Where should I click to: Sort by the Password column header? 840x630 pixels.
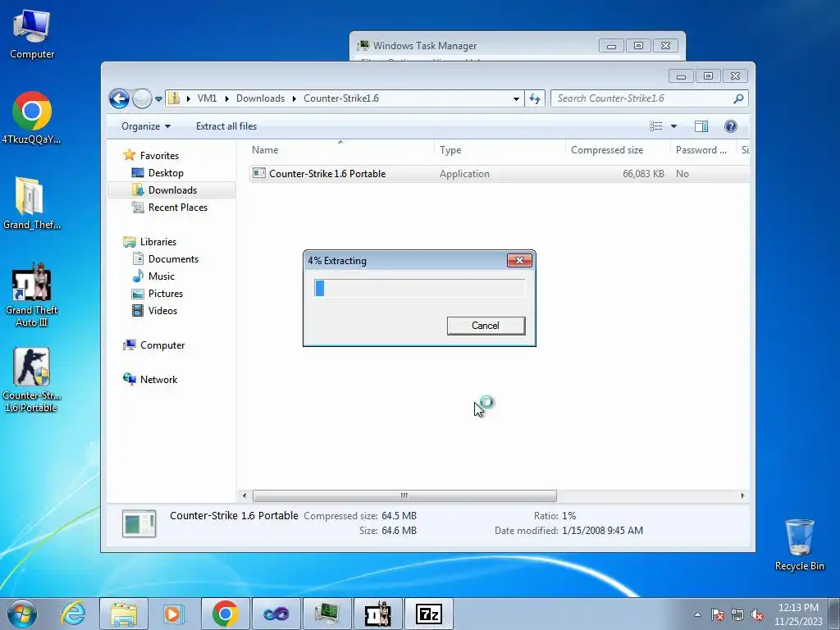tap(703, 151)
